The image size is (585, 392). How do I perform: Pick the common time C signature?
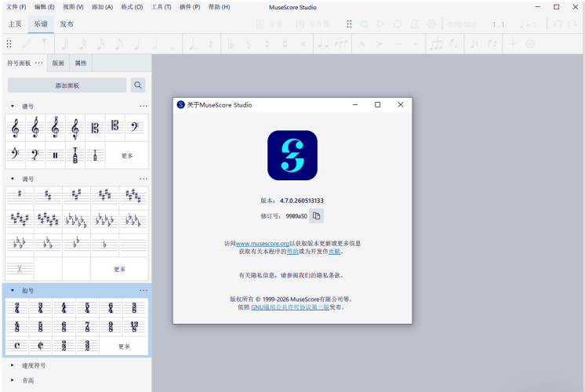point(17,346)
